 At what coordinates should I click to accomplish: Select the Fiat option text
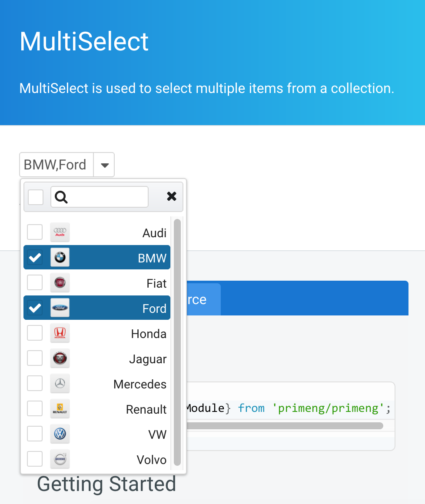[x=156, y=283]
